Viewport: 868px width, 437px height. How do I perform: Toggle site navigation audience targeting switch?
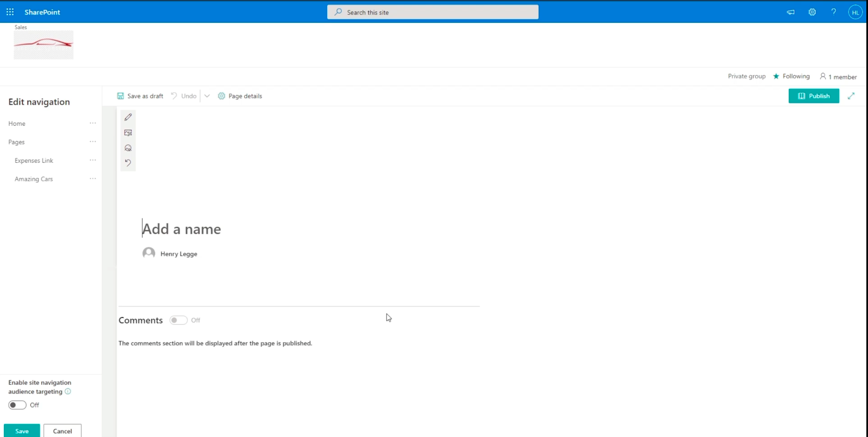[x=17, y=405]
